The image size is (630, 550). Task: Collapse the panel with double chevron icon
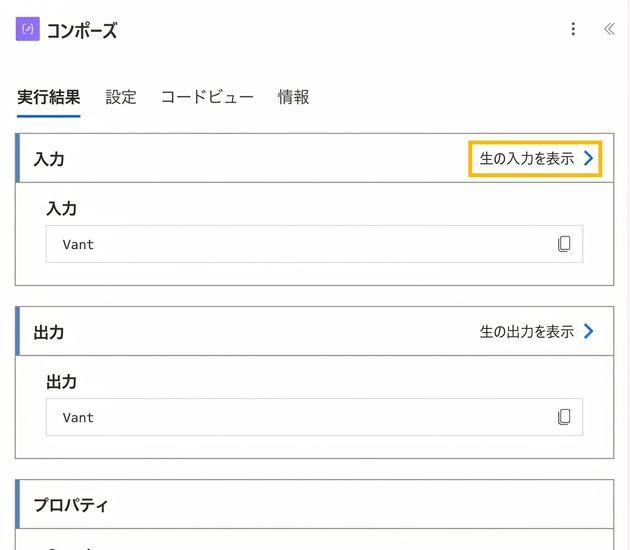609,29
